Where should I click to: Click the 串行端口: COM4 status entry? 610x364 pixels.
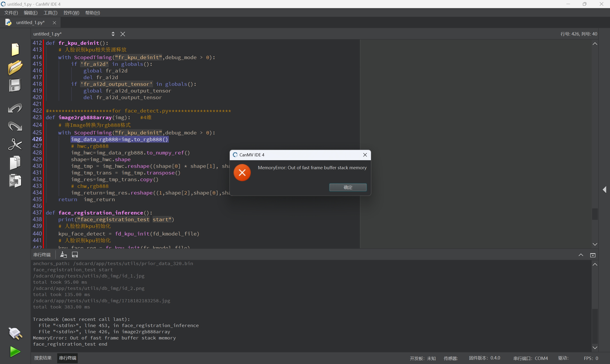click(531, 358)
